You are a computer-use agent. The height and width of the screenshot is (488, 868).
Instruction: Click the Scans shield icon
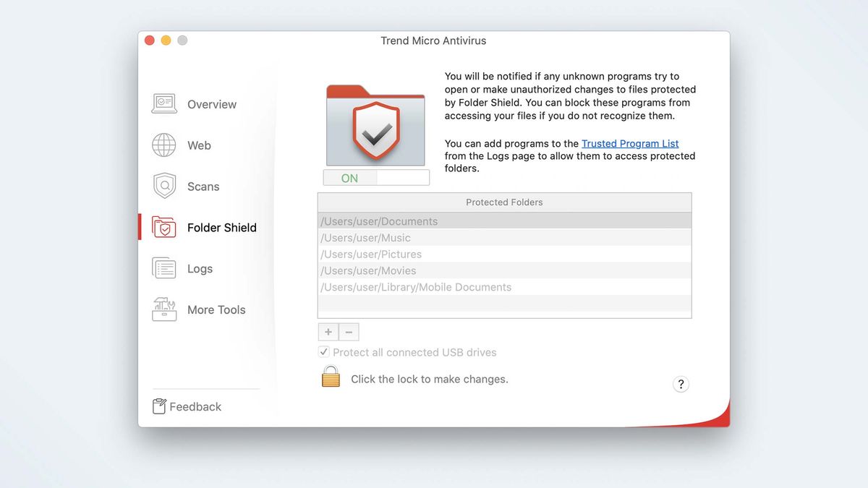pos(163,186)
